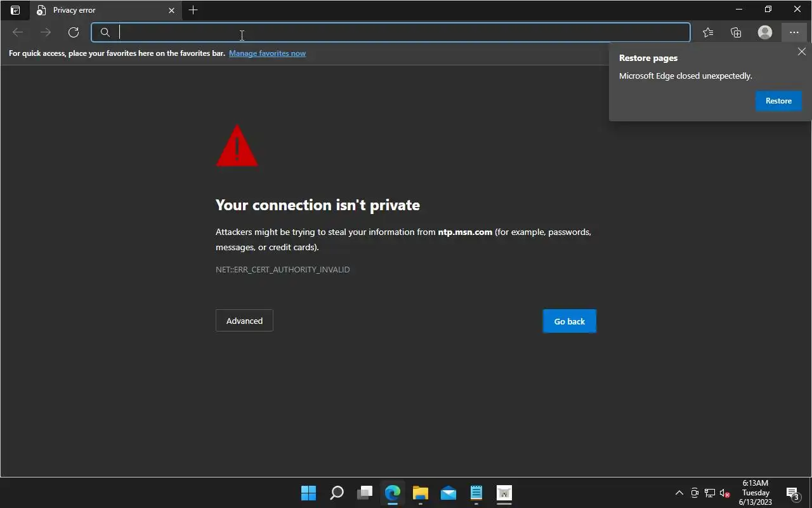Open taskbar Search icon

(x=337, y=493)
